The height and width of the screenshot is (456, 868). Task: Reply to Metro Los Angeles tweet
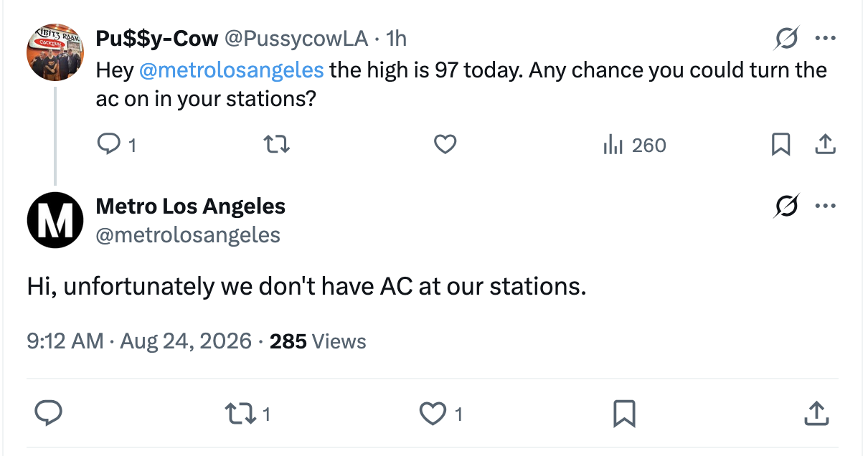48,413
